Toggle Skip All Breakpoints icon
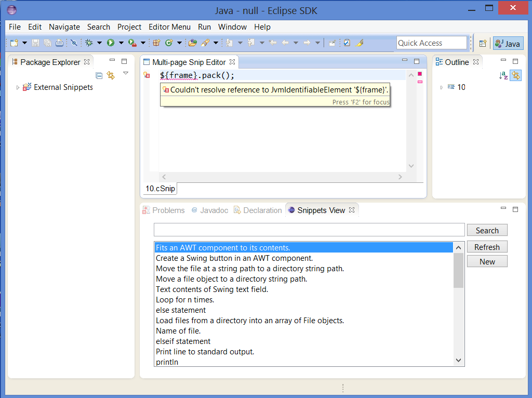 click(74, 43)
